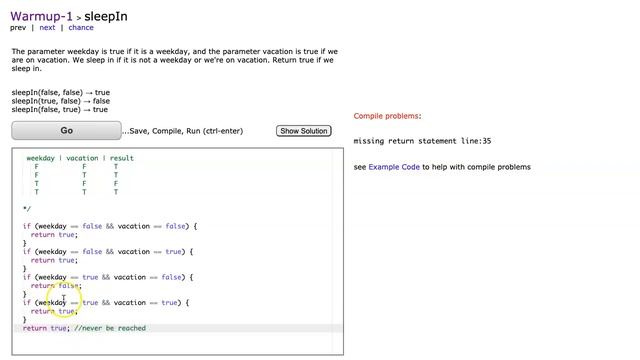Click the if line 'weekday == false && vacation == true'
Screen dimensions: 640x360
click(x=108, y=252)
